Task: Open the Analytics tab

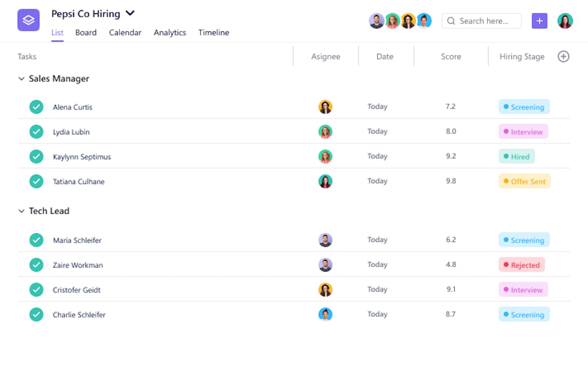Action: [x=170, y=33]
